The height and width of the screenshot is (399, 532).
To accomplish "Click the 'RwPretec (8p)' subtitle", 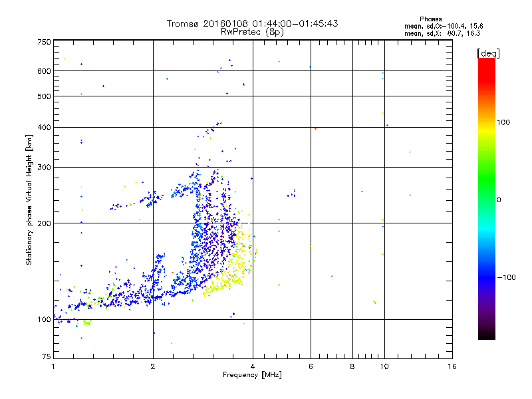I will pos(252,32).
